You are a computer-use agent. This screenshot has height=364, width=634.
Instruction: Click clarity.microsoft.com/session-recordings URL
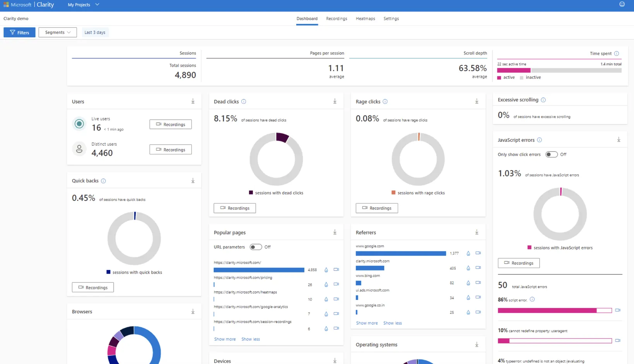click(253, 321)
